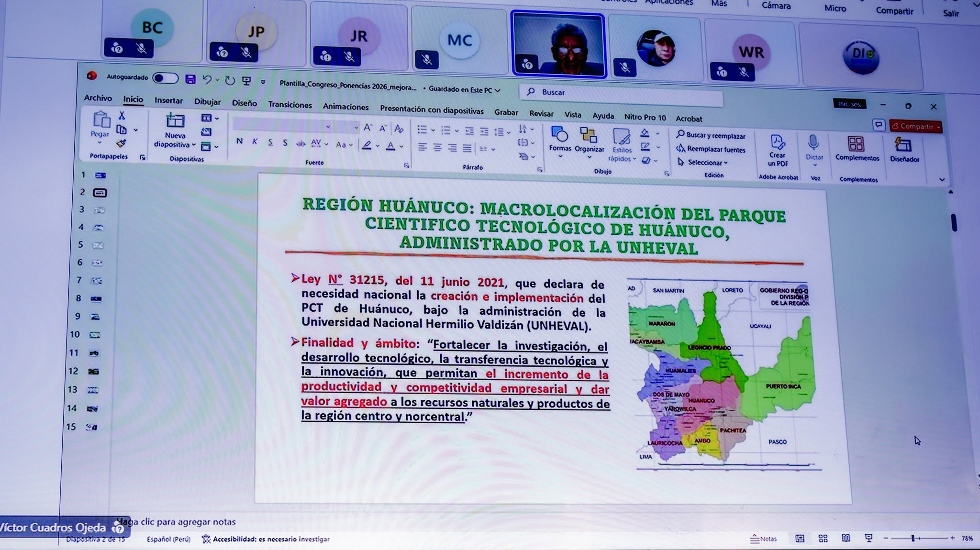This screenshot has height=550, width=980.
Task: Cut selection with scissors icon
Action: pos(122,115)
